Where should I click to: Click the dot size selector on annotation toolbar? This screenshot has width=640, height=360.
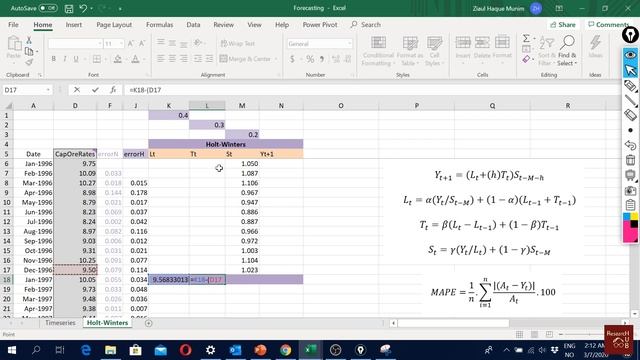click(x=631, y=130)
